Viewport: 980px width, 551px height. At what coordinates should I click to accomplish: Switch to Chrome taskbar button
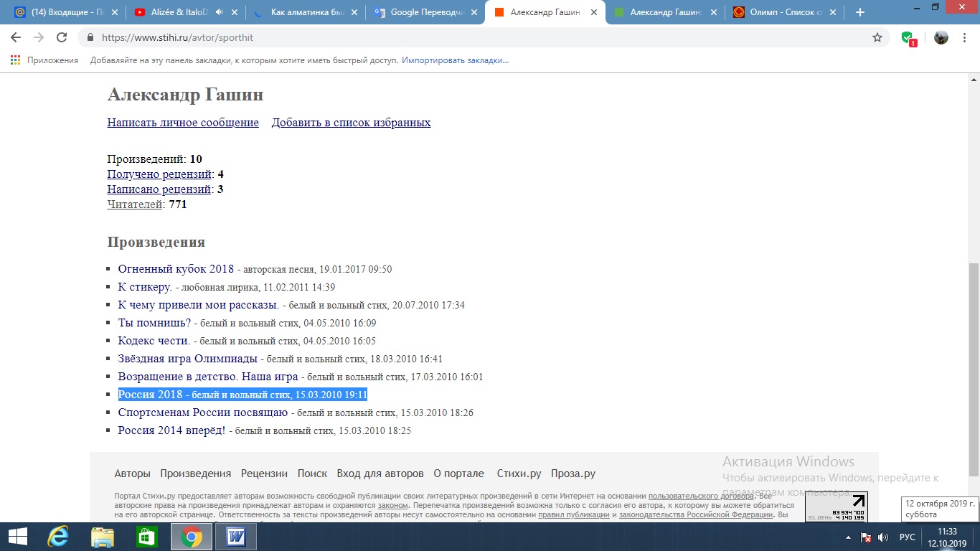click(x=191, y=537)
